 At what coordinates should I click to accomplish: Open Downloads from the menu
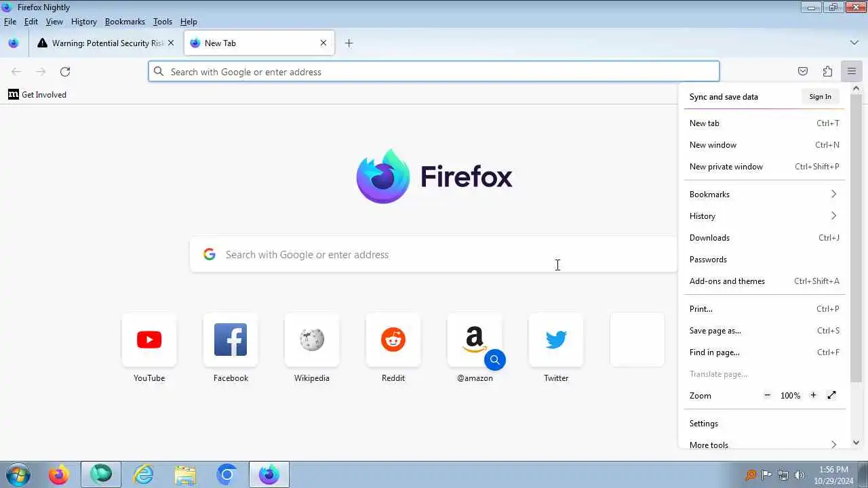point(764,238)
